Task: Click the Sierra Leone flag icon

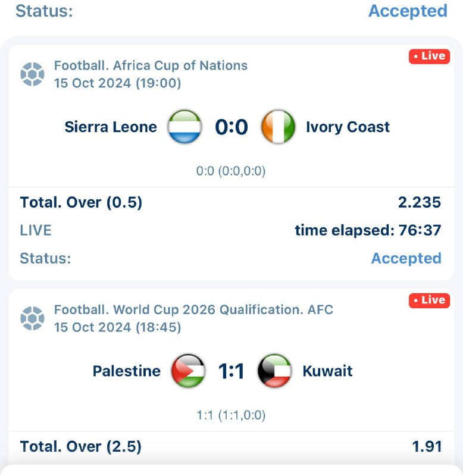Action: click(183, 127)
